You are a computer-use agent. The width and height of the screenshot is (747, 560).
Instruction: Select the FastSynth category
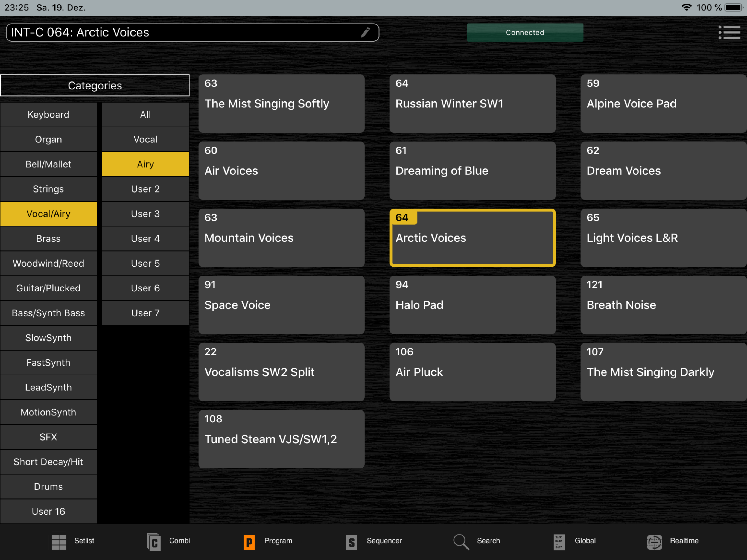pyautogui.click(x=48, y=362)
